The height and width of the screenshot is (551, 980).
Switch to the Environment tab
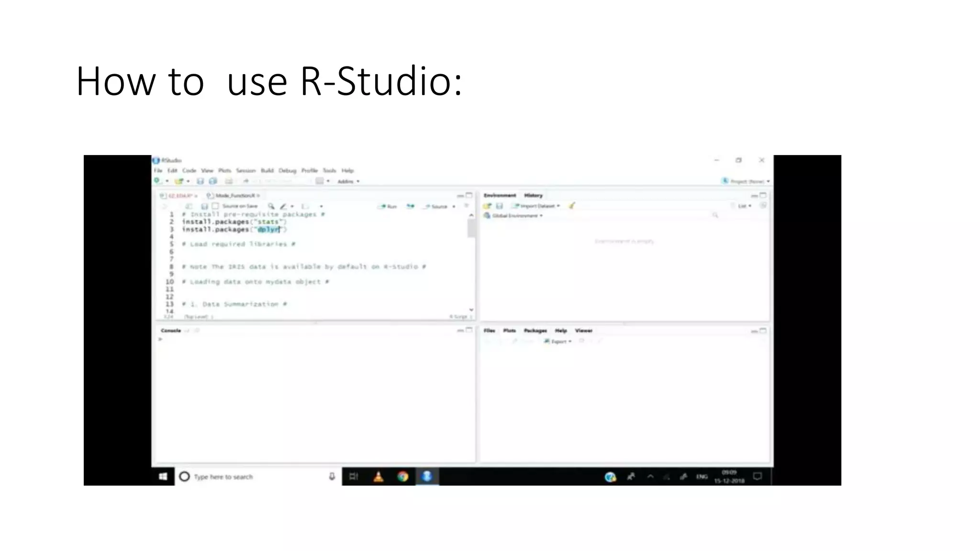[500, 195]
